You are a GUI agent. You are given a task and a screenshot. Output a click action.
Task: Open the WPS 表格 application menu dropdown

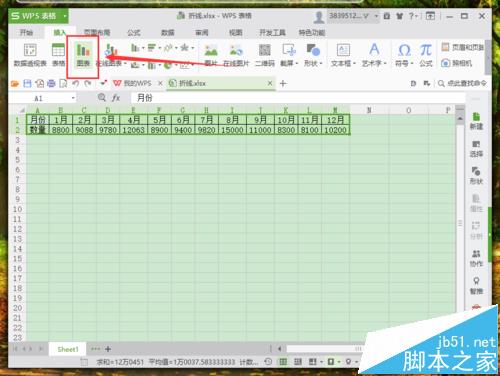65,16
